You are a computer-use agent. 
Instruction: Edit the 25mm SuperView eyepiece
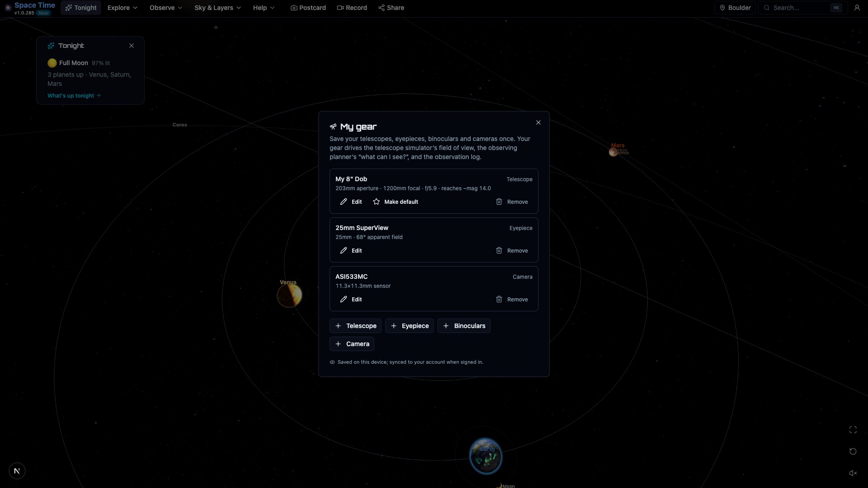pyautogui.click(x=351, y=251)
